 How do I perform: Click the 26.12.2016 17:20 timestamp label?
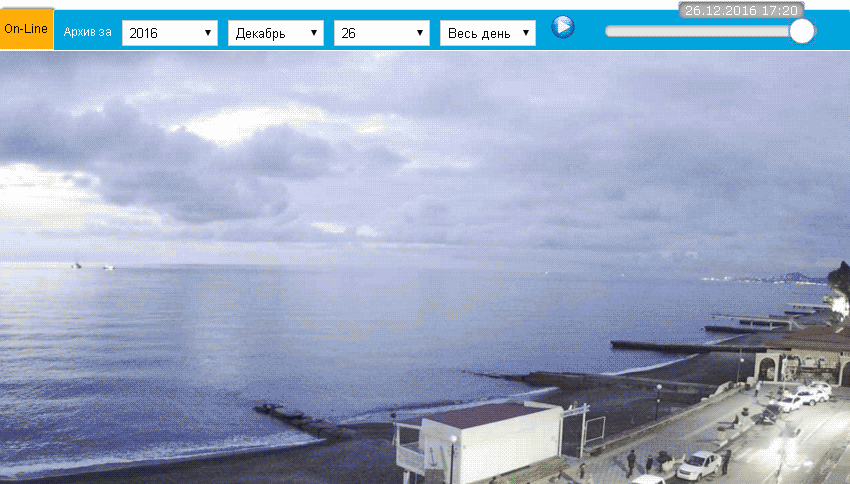741,10
